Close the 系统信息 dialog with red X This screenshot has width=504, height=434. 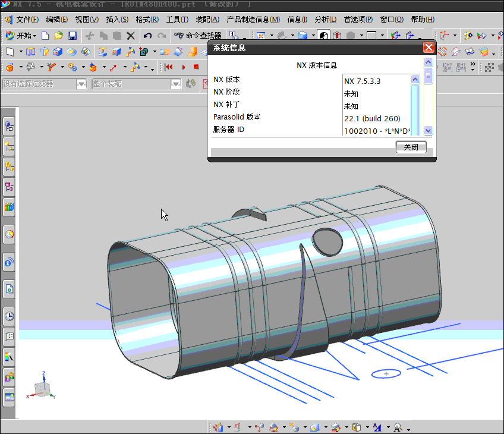tap(429, 48)
